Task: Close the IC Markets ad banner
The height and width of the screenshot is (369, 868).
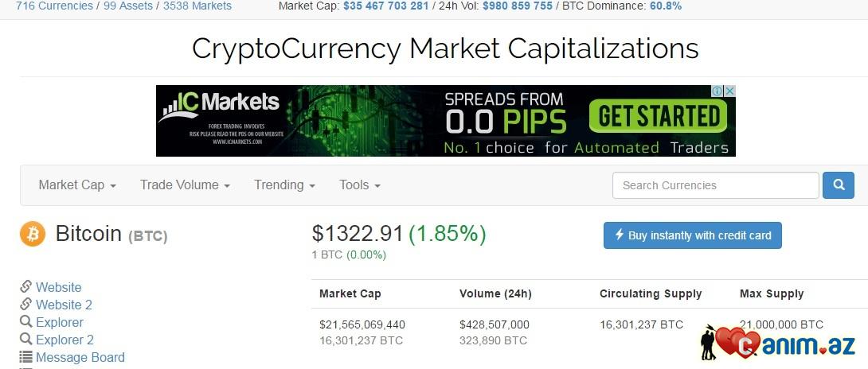Action: tap(729, 91)
